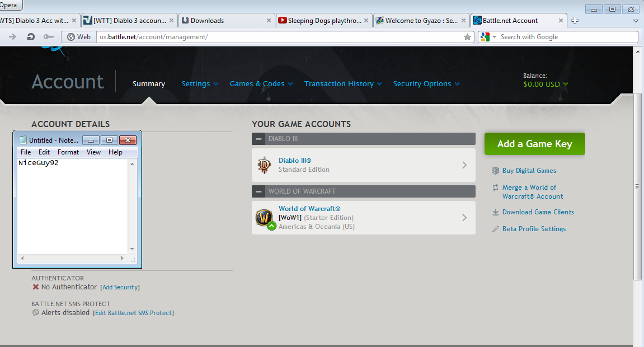Open Notepad Help menu
644x347 pixels.
coord(115,152)
